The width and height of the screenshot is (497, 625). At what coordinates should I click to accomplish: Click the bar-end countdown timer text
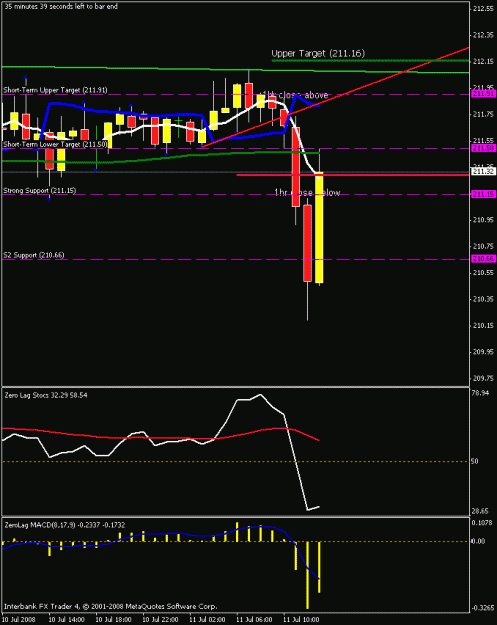pos(61,6)
